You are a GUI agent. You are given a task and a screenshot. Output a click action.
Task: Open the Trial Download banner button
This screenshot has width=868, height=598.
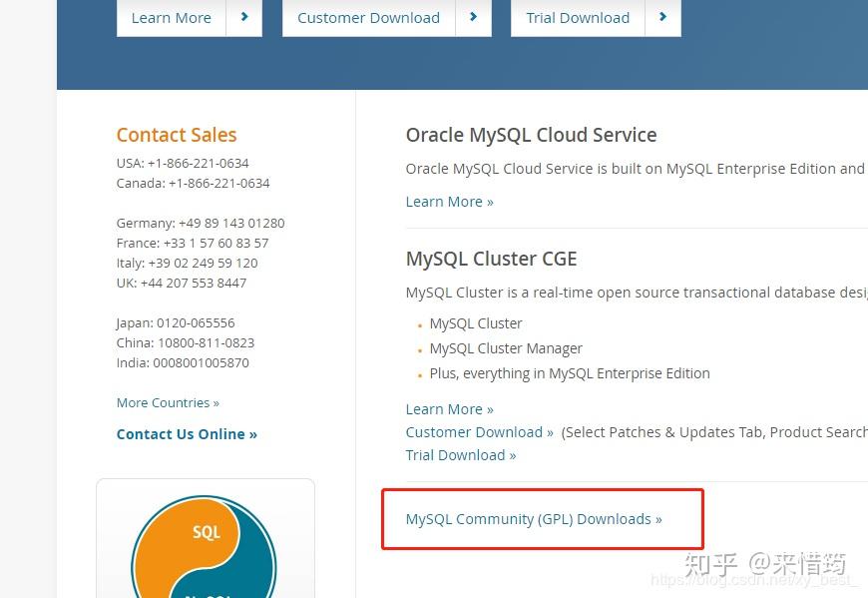pos(578,18)
